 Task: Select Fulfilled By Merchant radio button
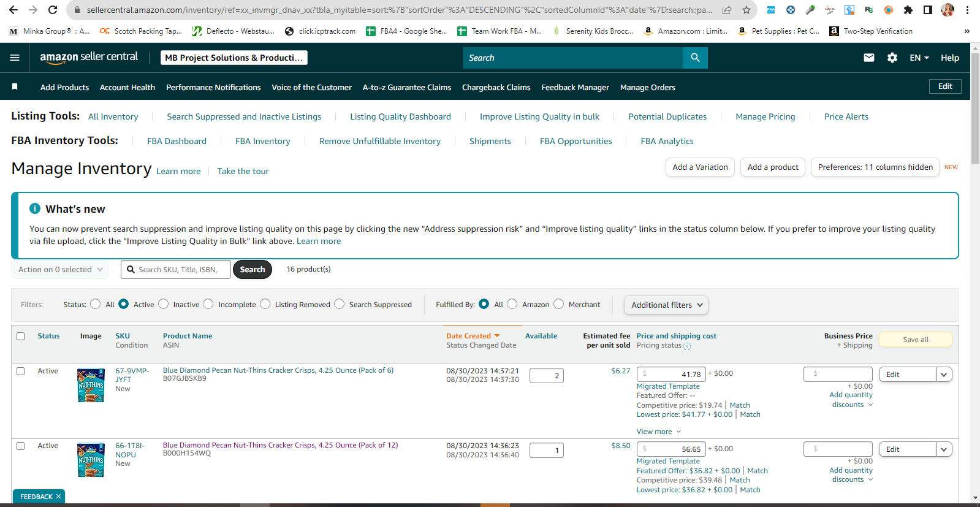(x=558, y=304)
